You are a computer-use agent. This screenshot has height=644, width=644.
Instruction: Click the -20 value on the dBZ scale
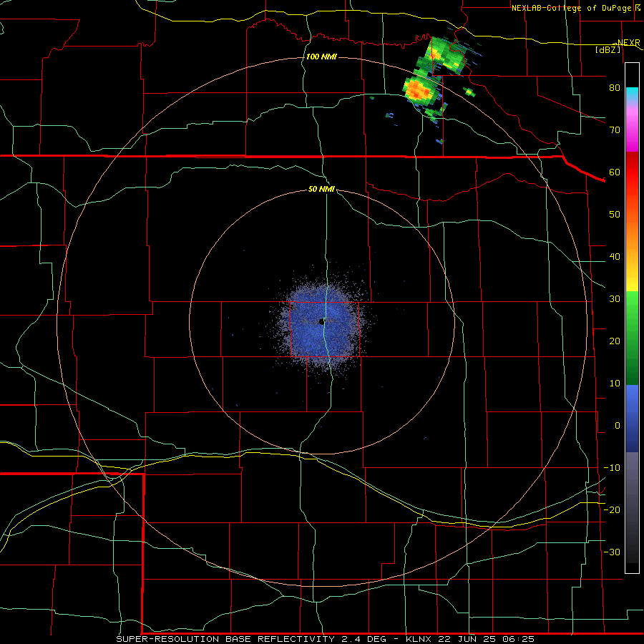[612, 509]
